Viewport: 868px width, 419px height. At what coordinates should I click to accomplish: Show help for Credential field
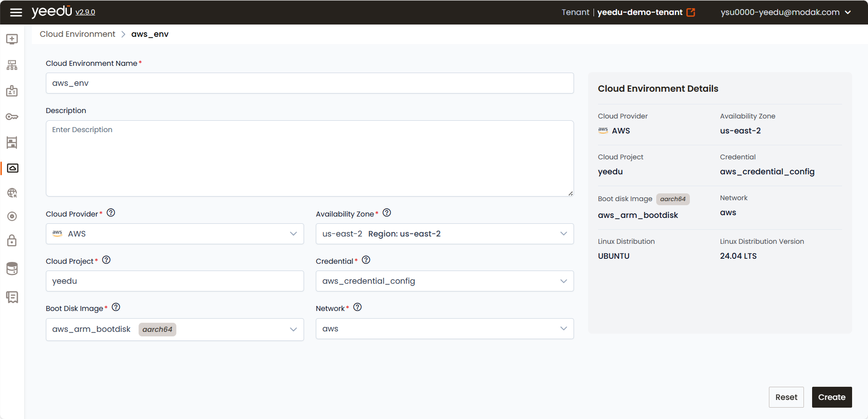366,260
